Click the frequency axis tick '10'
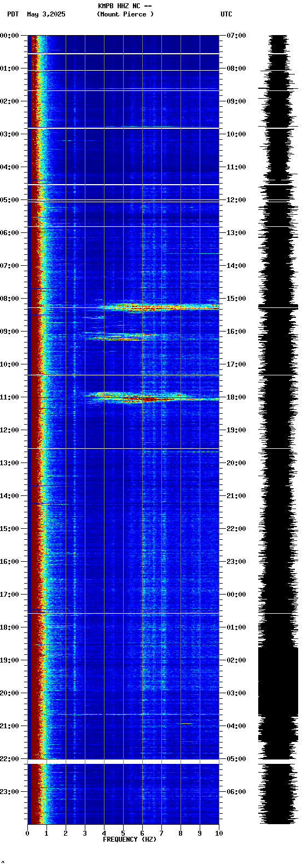 click(219, 833)
